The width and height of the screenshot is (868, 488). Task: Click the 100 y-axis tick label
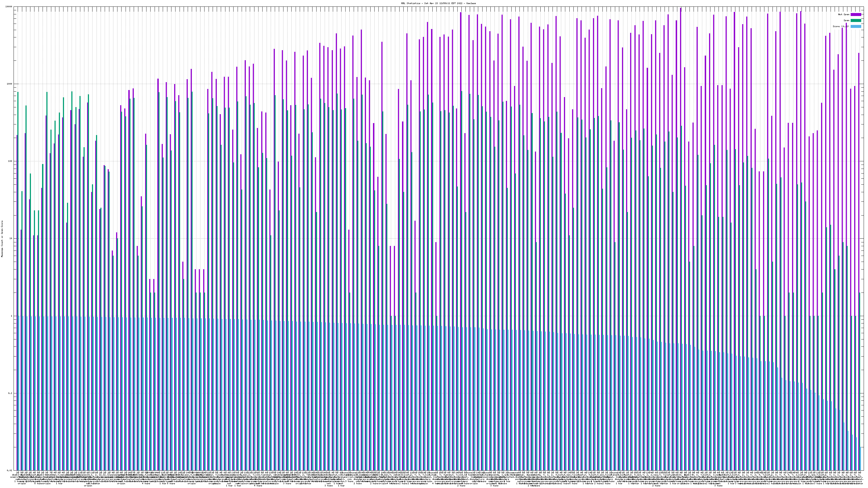pos(11,161)
